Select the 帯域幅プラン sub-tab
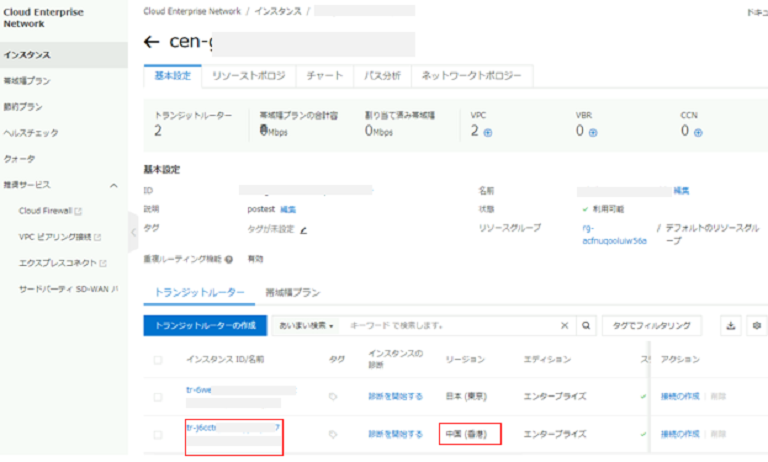The width and height of the screenshot is (768, 462). coord(292,293)
